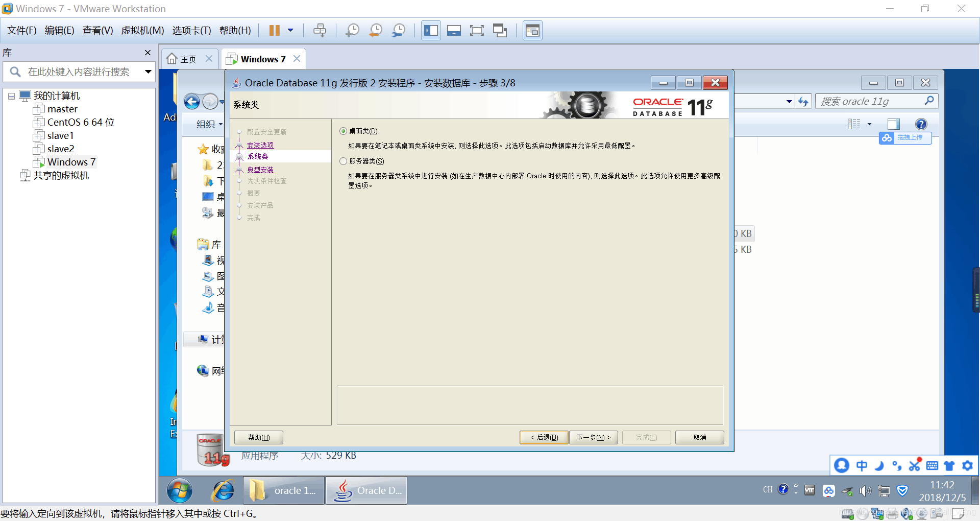Close the 库 library panel
Screen dimensions: 980x521
click(x=148, y=53)
